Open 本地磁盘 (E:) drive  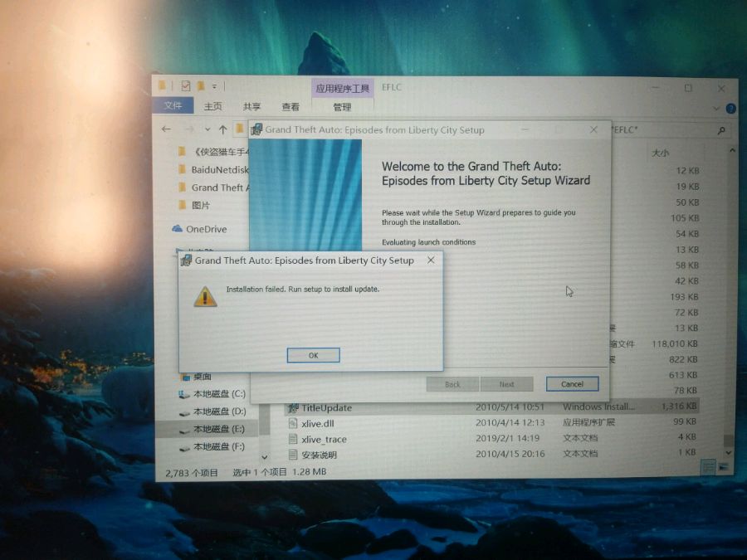219,429
